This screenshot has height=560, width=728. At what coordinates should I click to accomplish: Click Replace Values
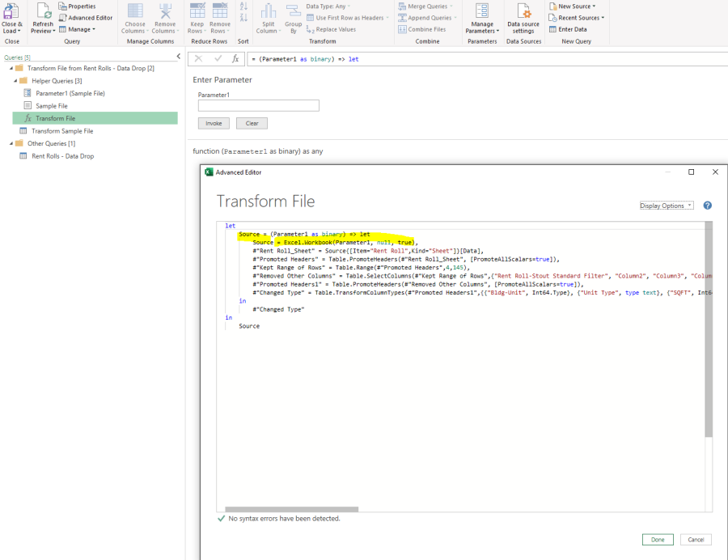point(331,29)
